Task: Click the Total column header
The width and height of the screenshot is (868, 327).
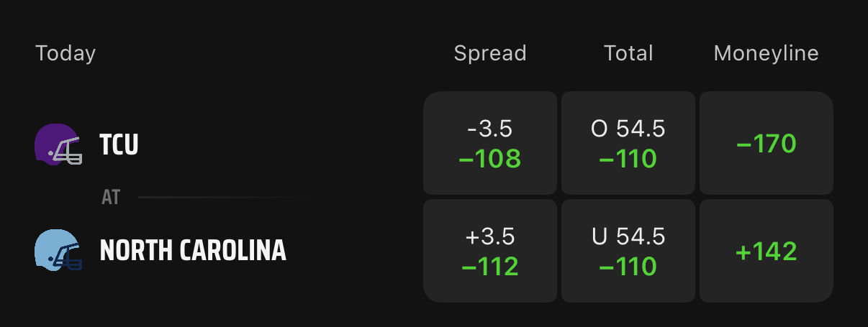Action: (628, 53)
